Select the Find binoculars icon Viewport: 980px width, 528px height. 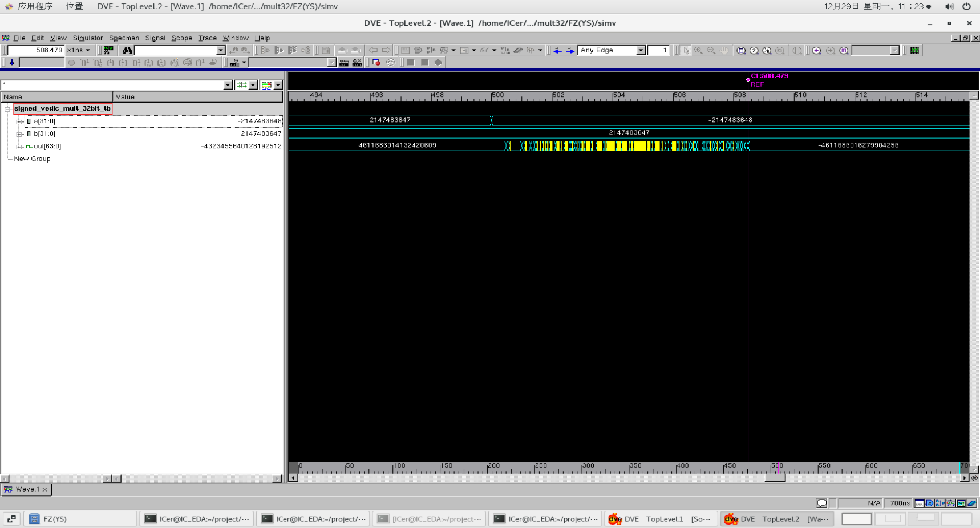coord(127,50)
